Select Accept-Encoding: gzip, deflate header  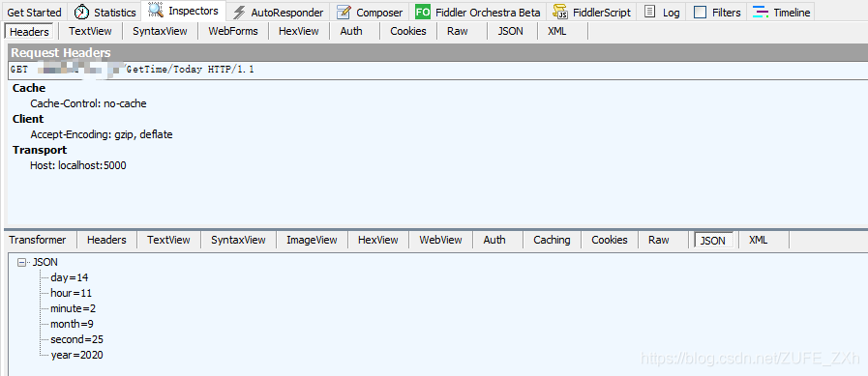(x=102, y=134)
